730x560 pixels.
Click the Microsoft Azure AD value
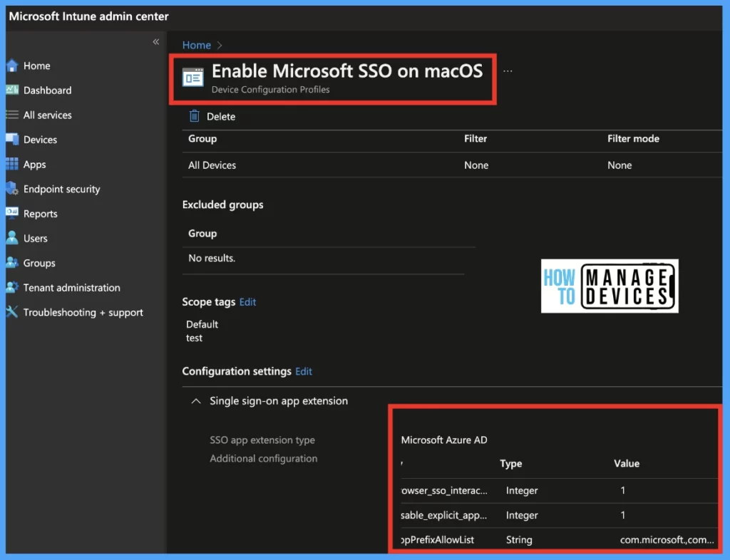pyautogui.click(x=444, y=440)
